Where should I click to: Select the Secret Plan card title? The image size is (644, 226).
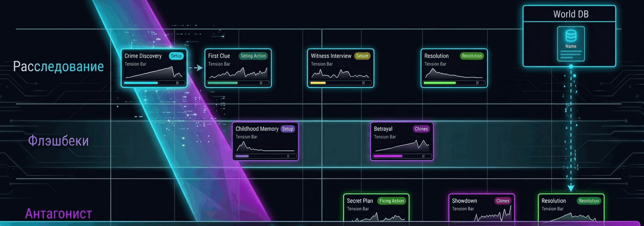(x=360, y=201)
